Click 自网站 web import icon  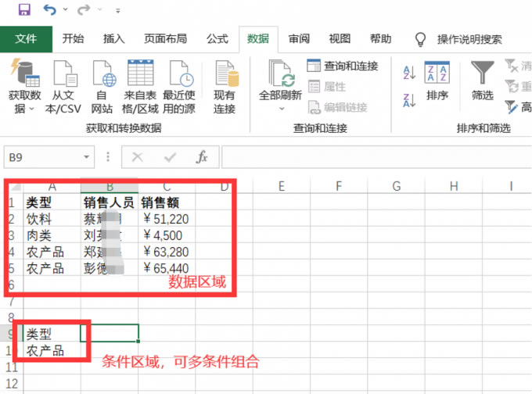pyautogui.click(x=103, y=73)
